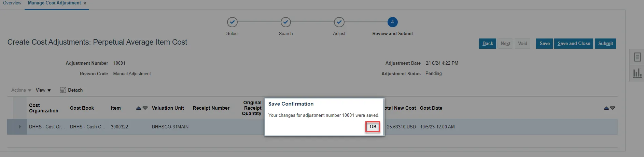The height and width of the screenshot is (157, 644).
Task: Click the Adjust step checkmark icon
Action: [x=339, y=22]
